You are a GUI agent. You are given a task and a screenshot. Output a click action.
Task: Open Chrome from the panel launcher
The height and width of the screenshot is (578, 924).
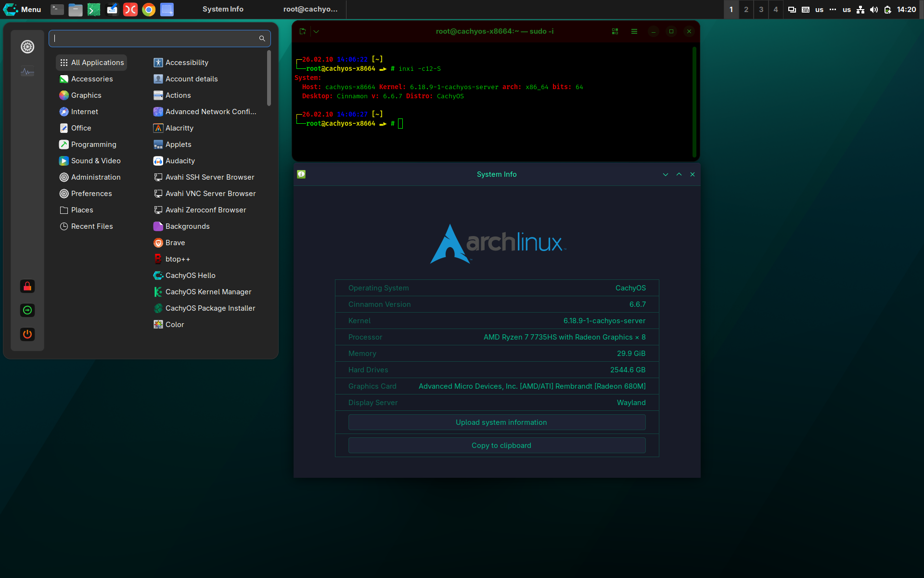[149, 10]
